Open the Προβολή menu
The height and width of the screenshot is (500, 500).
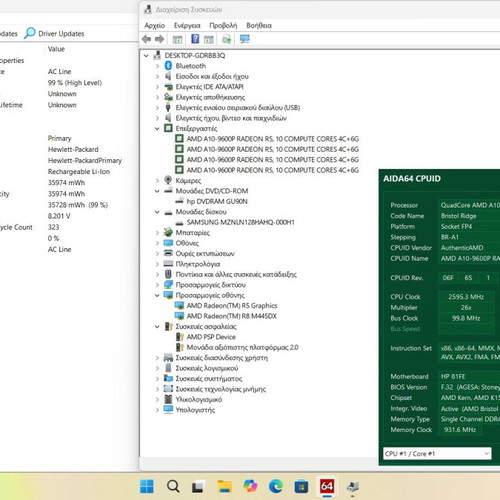(223, 26)
